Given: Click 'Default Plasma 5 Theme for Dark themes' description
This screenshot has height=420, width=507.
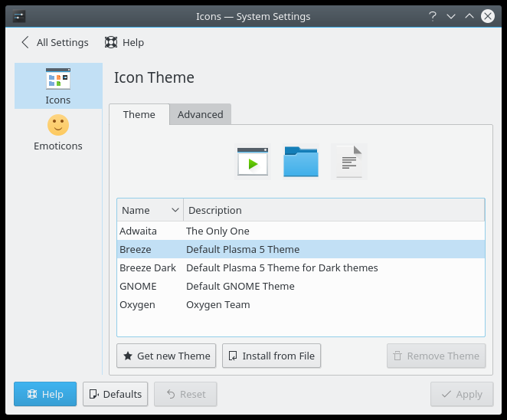Looking at the screenshot, I should [282, 268].
